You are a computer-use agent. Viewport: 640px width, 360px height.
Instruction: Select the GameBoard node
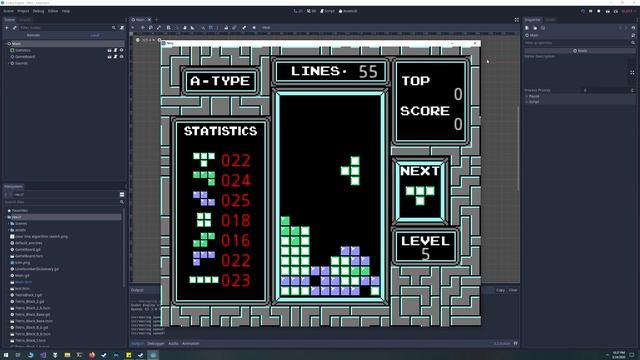[25, 57]
